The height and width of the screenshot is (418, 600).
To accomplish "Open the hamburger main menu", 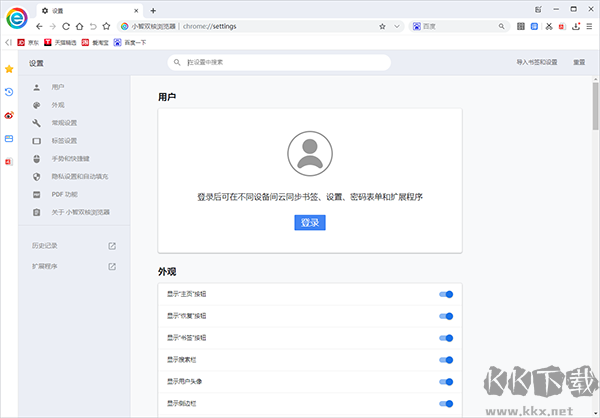I will pos(589,26).
